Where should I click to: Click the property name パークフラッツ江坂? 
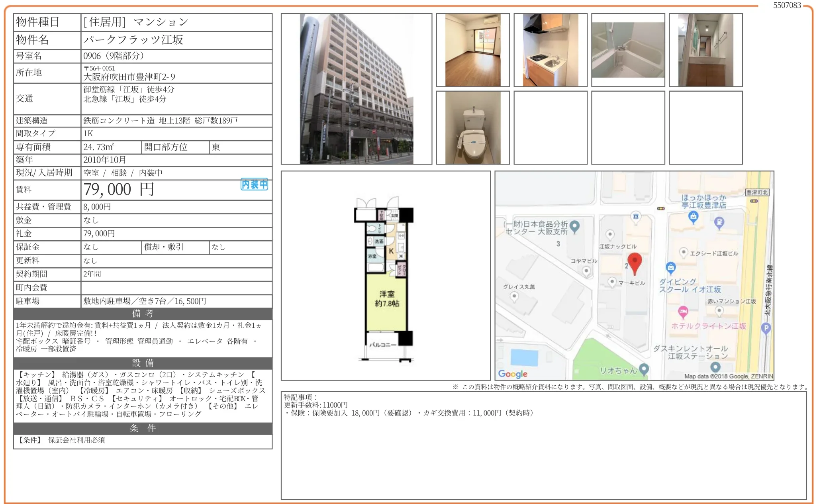[x=133, y=40]
